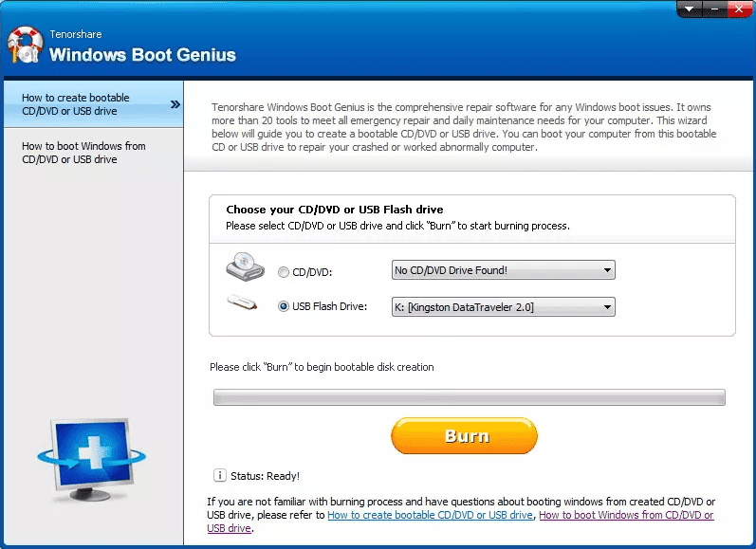Click the USB Flash Drive: label
This screenshot has height=549, width=756.
pos(330,306)
